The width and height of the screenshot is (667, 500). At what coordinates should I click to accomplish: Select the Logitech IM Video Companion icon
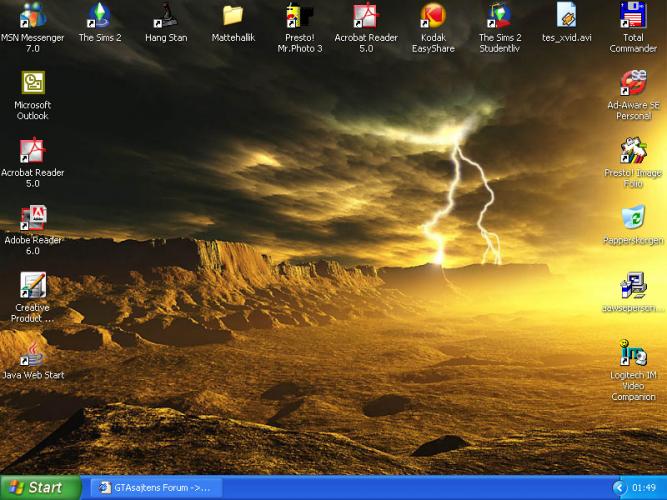coord(633,354)
